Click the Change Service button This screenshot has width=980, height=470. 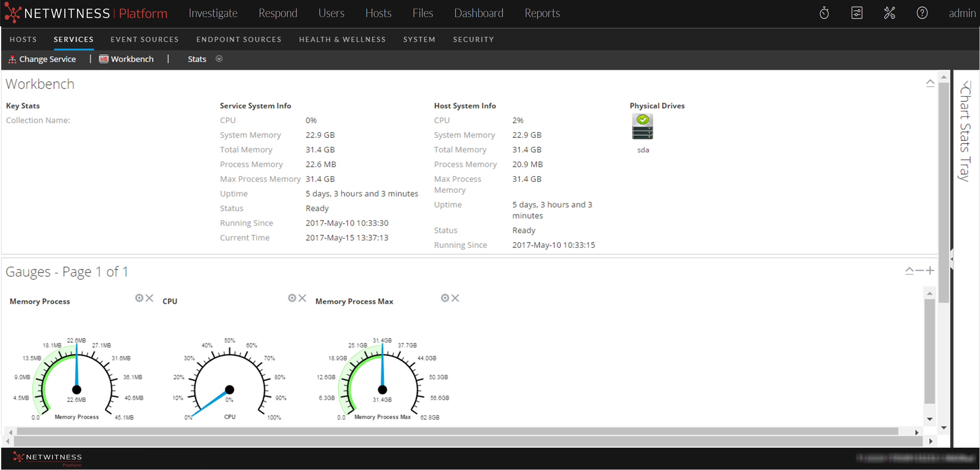42,59
